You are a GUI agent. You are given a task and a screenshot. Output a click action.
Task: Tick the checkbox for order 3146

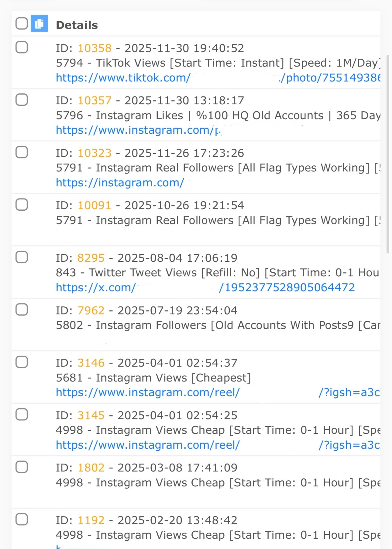click(x=22, y=362)
